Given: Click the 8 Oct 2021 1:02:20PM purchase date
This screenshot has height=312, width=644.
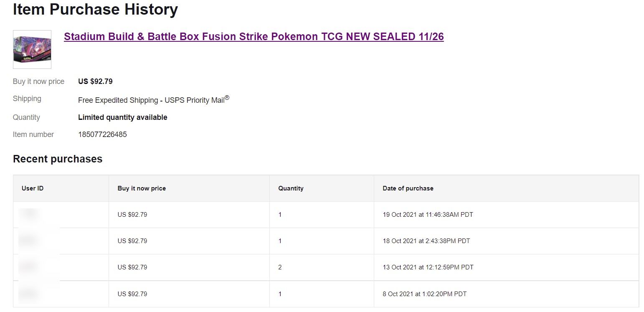Looking at the screenshot, I should point(424,294).
